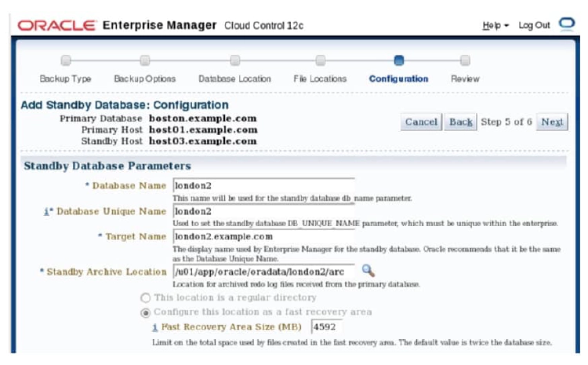Select the Configuration step label

pyautogui.click(x=398, y=78)
